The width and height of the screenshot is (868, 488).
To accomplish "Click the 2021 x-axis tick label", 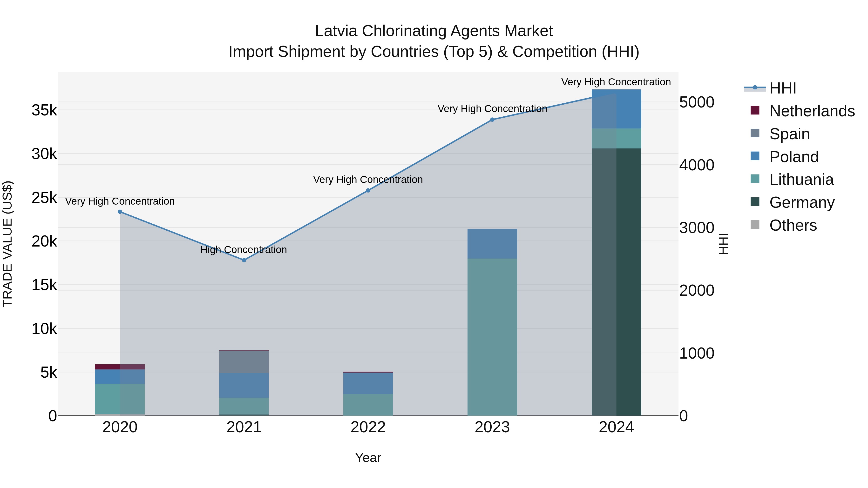I will [x=244, y=427].
